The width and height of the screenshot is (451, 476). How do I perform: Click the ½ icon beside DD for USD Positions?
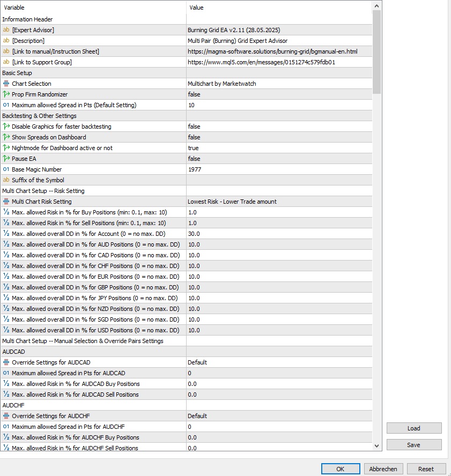[6, 330]
